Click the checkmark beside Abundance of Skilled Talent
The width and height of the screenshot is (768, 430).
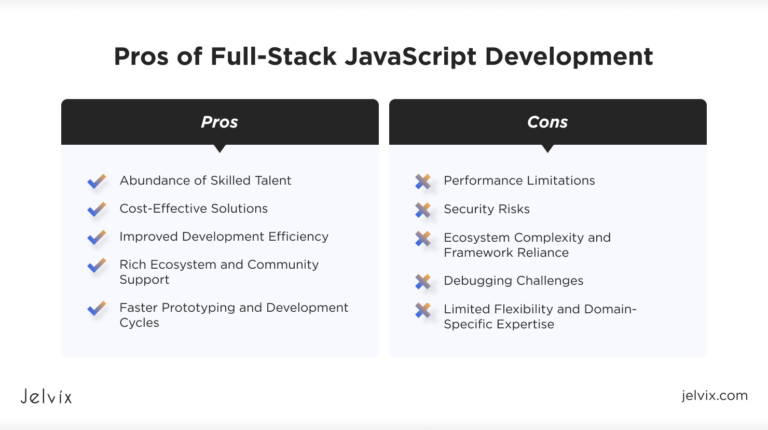(x=97, y=181)
